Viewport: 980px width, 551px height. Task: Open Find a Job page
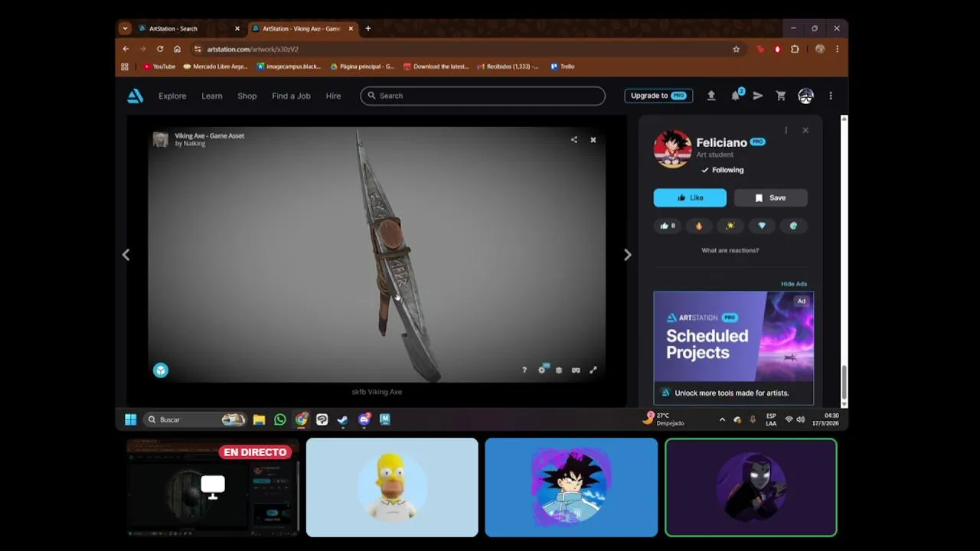pyautogui.click(x=291, y=96)
